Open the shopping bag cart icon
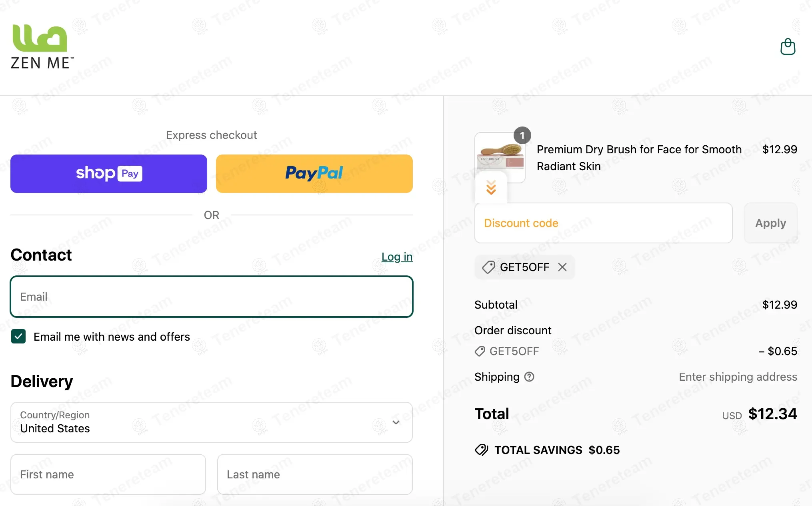 (788, 47)
